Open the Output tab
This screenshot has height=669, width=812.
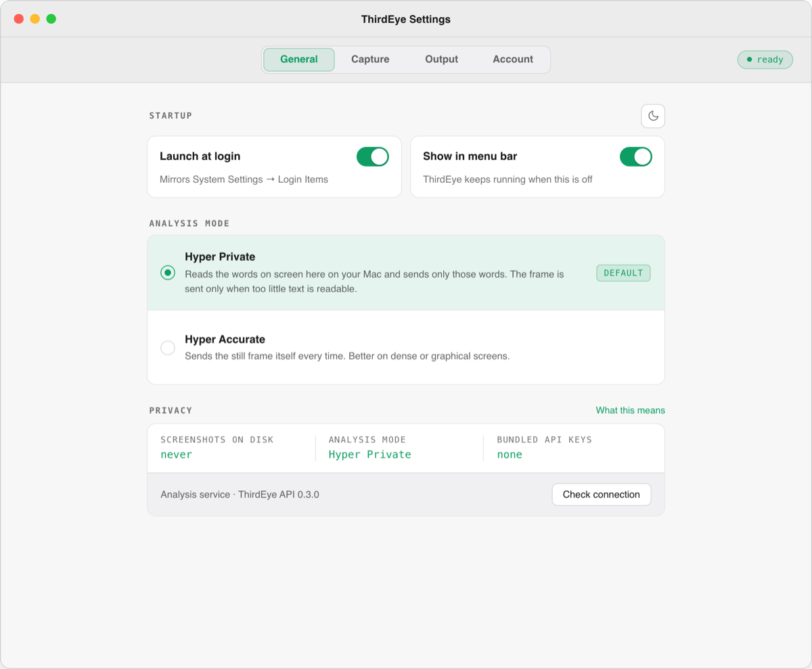coord(441,60)
